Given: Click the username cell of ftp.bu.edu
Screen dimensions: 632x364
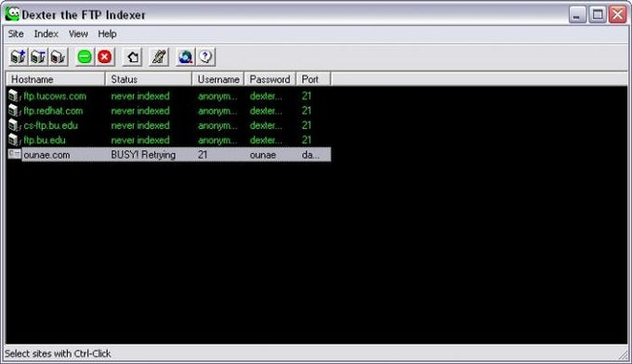Looking at the screenshot, I should coord(217,139).
